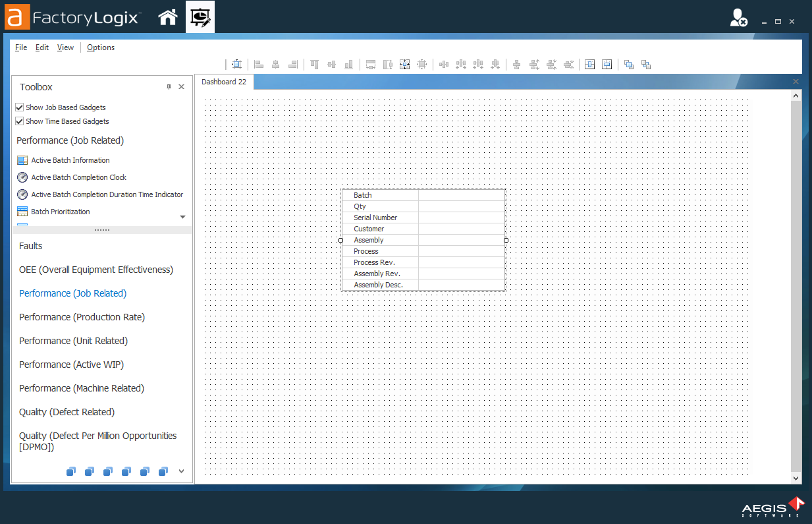Screen dimensions: 812x524
Task: Expand more gadgets with the Batch Prioritization dropdown arrow
Action: [x=183, y=216]
